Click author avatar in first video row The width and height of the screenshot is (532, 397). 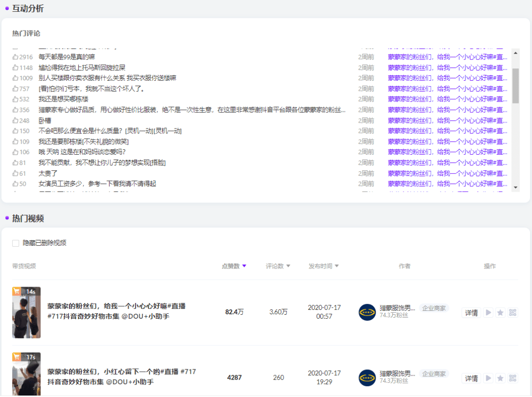367,312
